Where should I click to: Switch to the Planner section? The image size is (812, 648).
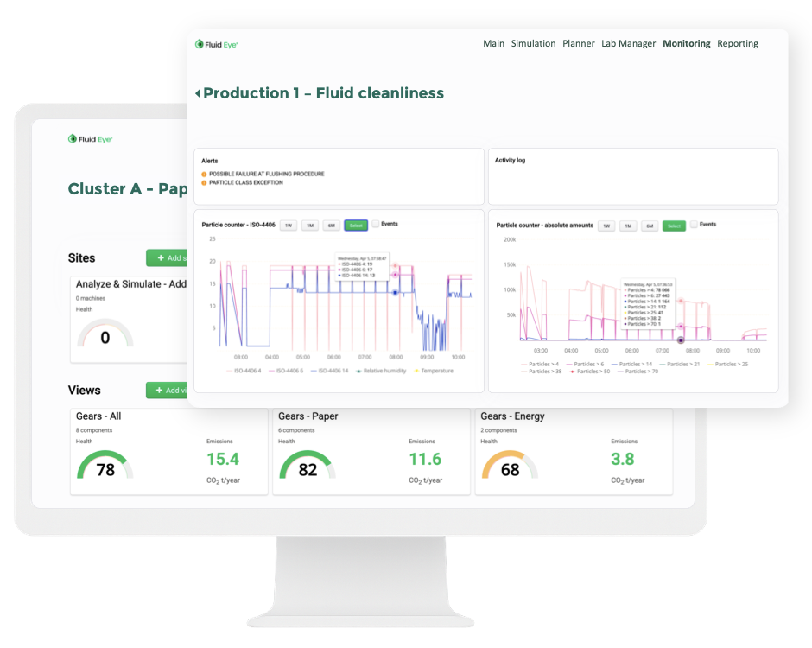click(579, 43)
